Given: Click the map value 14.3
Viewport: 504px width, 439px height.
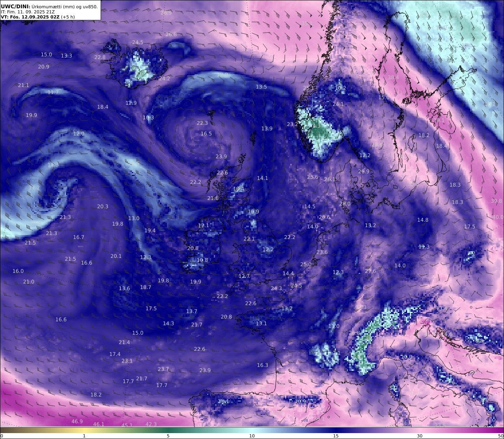Looking at the screenshot, I should (169, 324).
